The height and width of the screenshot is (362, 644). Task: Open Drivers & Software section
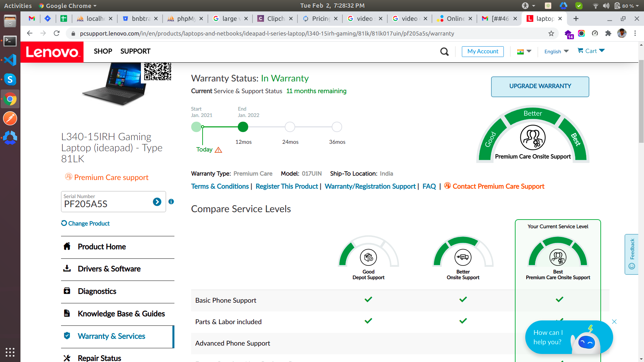point(117,269)
